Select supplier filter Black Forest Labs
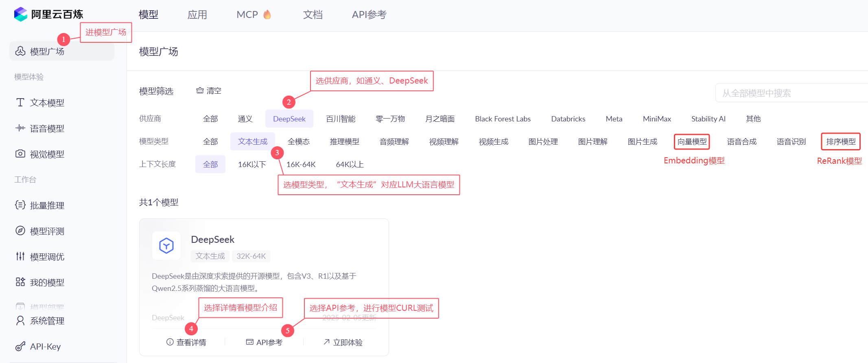 (503, 119)
